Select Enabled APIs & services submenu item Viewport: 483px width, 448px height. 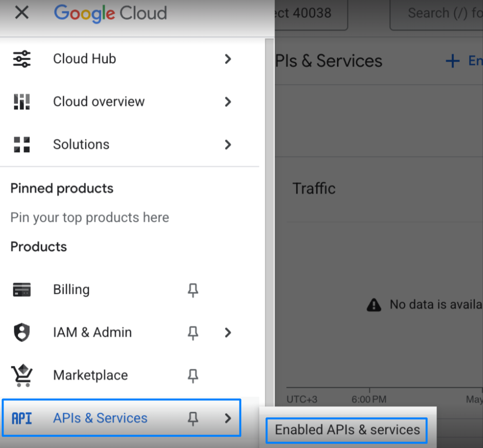[x=346, y=430]
